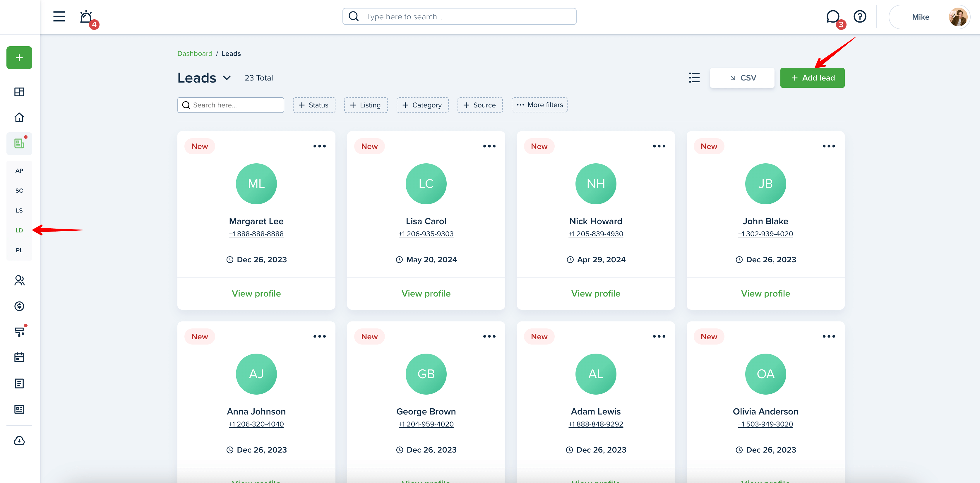Image resolution: width=980 pixels, height=483 pixels.
Task: Focus the leads 'Search here...' field
Action: 231,105
